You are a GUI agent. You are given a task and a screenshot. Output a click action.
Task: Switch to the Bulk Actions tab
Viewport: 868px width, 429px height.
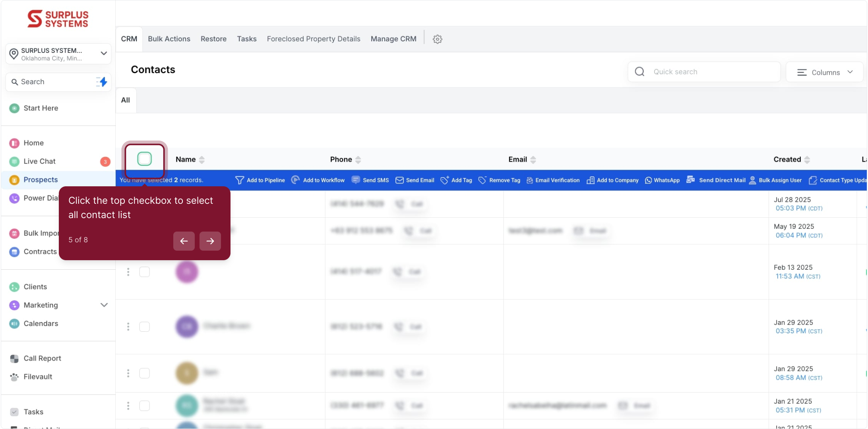click(169, 39)
